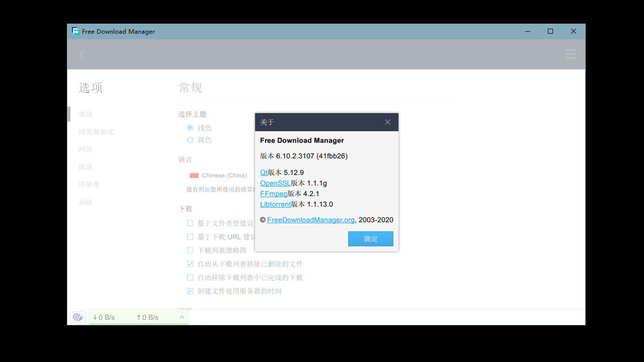Image resolution: width=644 pixels, height=362 pixels.
Task: Click the snail slow-speed mode icon
Action: click(78, 317)
